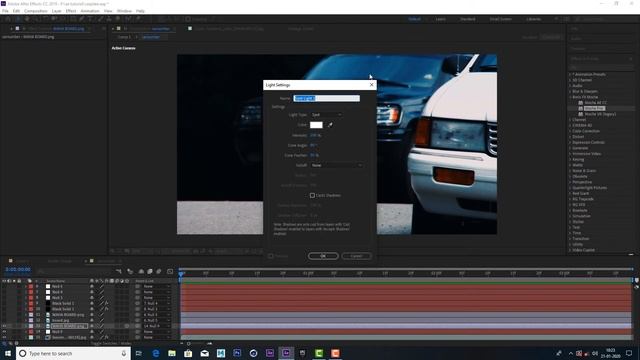Open the Animation menu
The image size is (640, 360).
pyautogui.click(x=90, y=11)
